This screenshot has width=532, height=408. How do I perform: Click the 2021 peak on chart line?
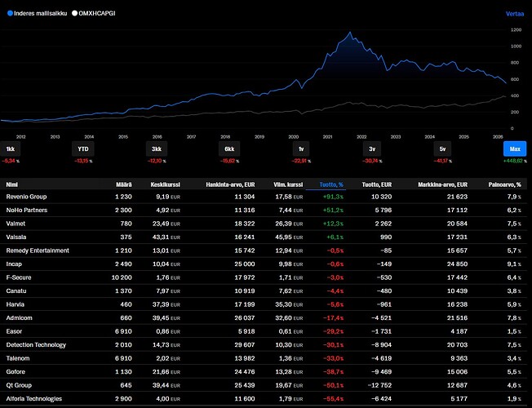[x=350, y=33]
